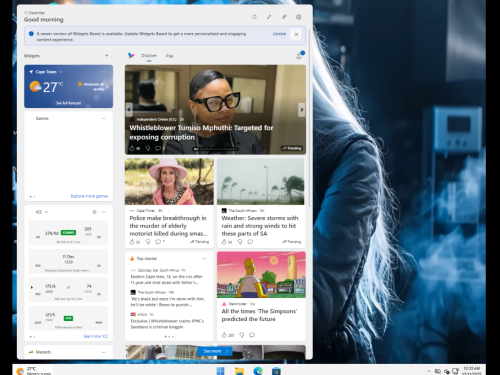Add a widget with plus icon
The height and width of the screenshot is (375, 500).
tap(107, 56)
